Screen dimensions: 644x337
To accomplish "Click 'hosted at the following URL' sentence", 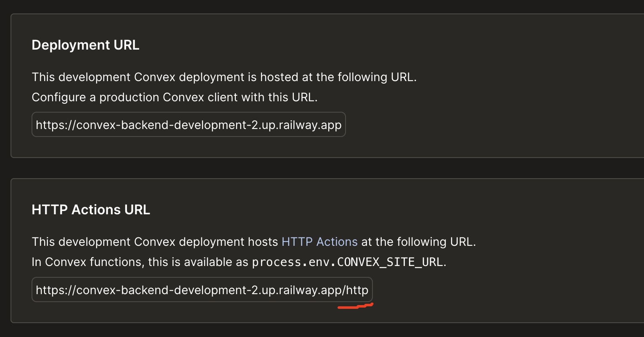I will (x=224, y=77).
